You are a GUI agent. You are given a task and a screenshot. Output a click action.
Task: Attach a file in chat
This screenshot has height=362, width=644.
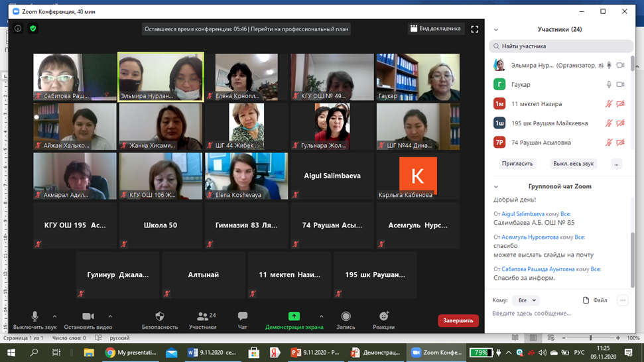(x=595, y=300)
